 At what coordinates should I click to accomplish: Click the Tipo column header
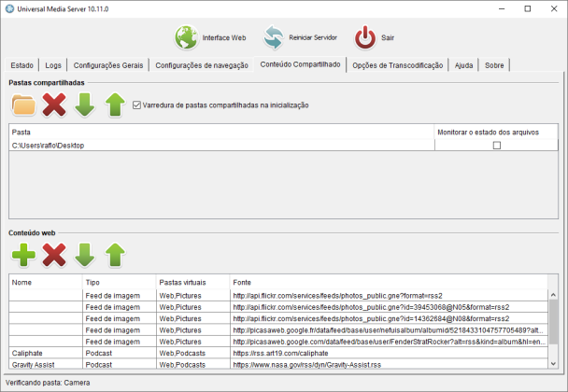tap(120, 282)
